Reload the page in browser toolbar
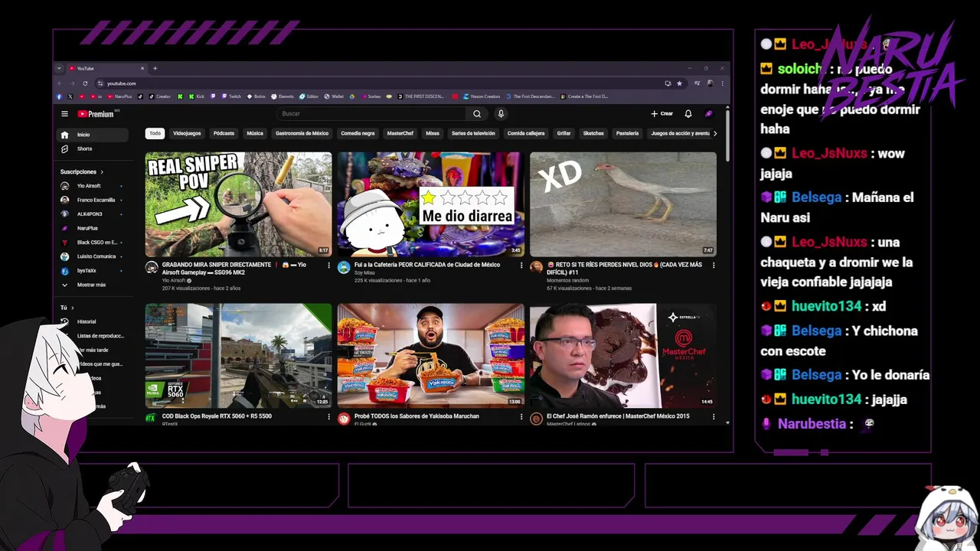The width and height of the screenshot is (980, 551). (86, 83)
